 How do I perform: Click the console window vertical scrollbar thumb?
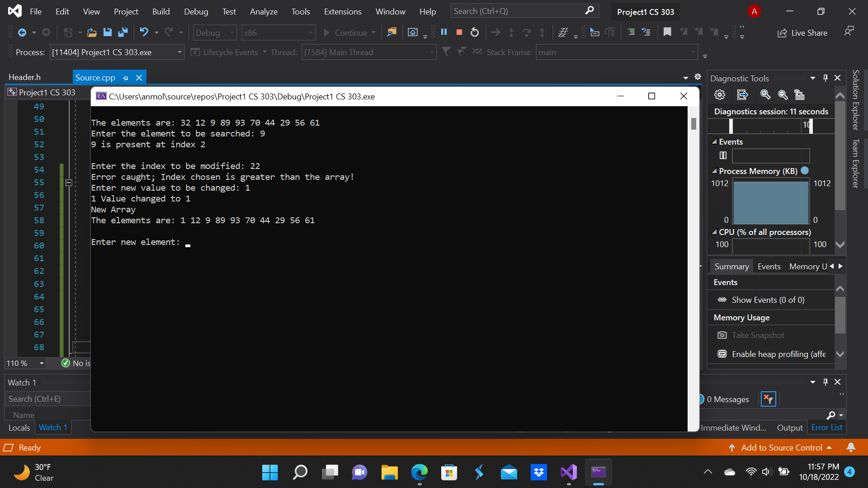(693, 123)
